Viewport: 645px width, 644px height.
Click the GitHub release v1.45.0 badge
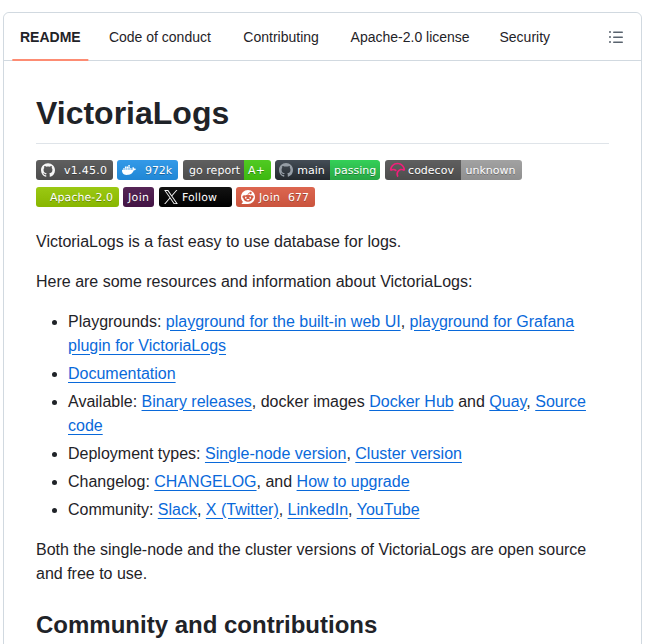74,170
